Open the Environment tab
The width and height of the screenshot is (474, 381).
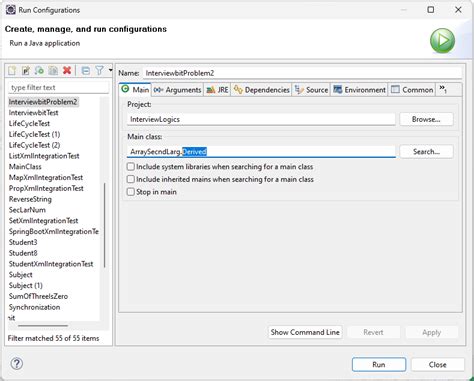[x=359, y=90]
